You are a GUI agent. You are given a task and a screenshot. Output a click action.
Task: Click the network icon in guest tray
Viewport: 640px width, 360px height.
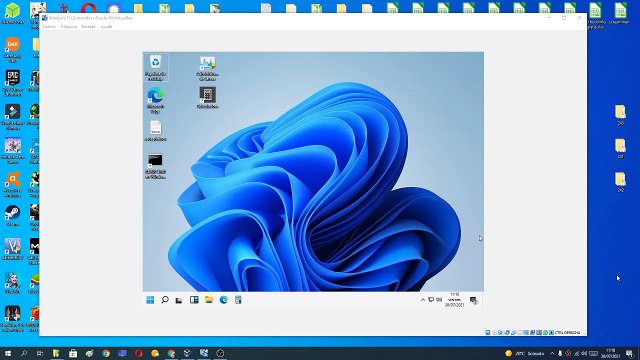(431, 300)
